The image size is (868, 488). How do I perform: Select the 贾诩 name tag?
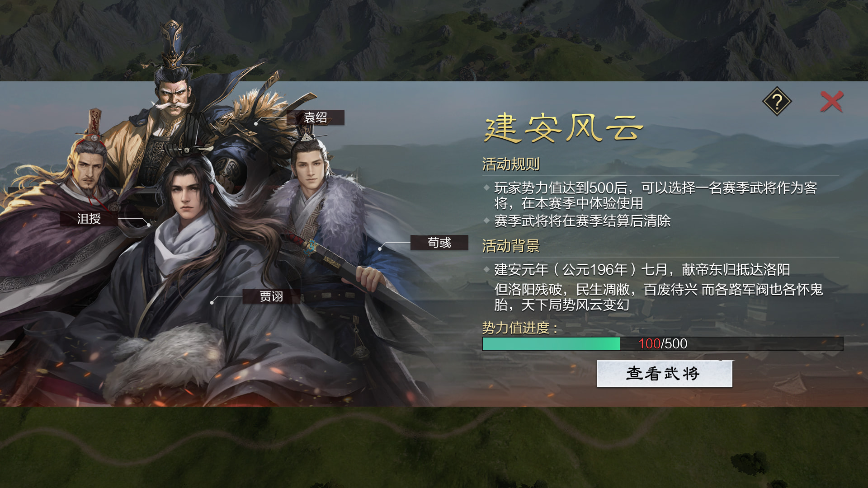(271, 296)
